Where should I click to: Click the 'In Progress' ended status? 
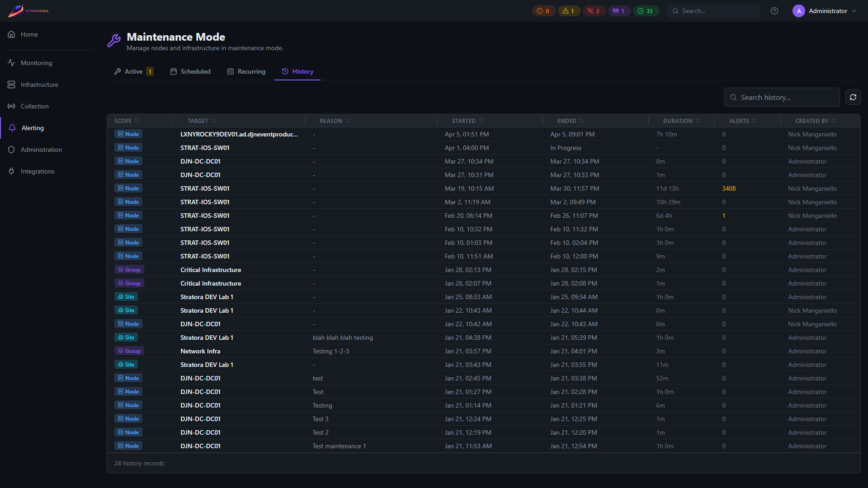point(566,148)
